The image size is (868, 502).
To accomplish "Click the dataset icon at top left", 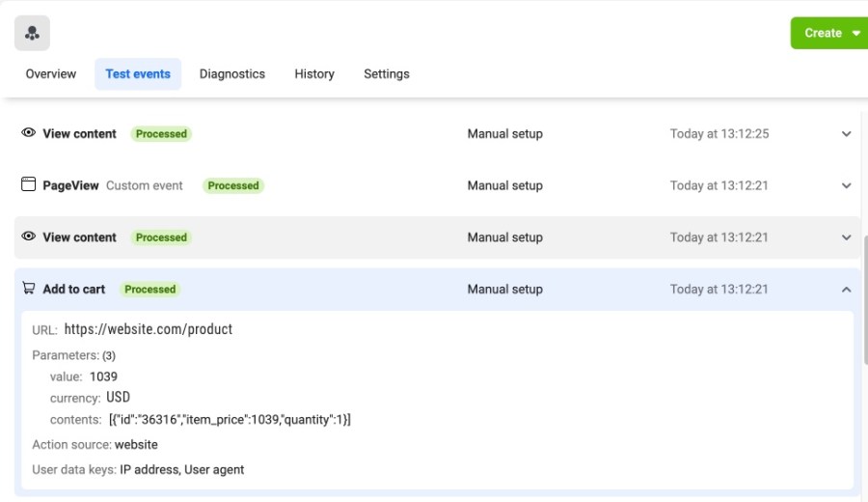I will [32, 34].
